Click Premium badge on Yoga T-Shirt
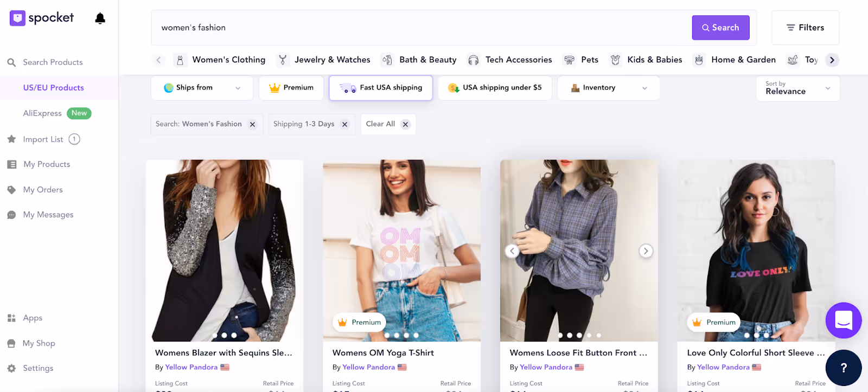Image resolution: width=868 pixels, height=392 pixels. [359, 323]
